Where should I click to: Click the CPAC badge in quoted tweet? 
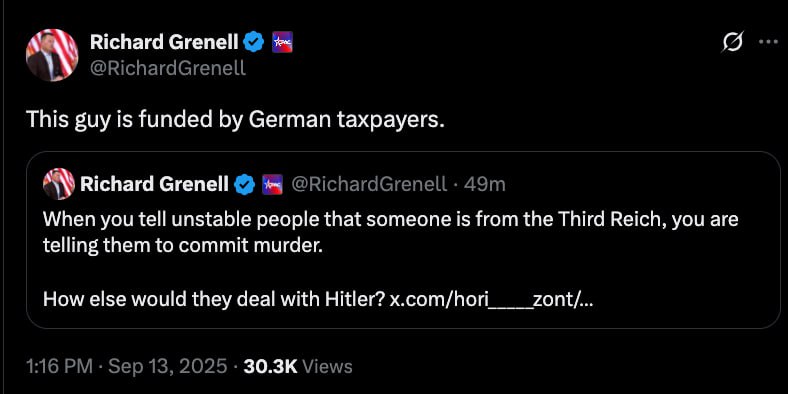272,185
